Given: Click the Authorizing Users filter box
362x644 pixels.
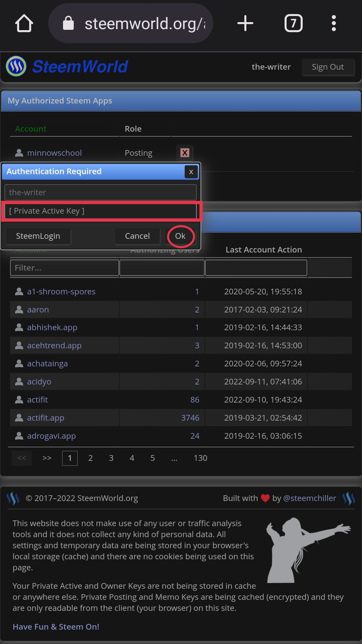Looking at the screenshot, I should [162, 268].
